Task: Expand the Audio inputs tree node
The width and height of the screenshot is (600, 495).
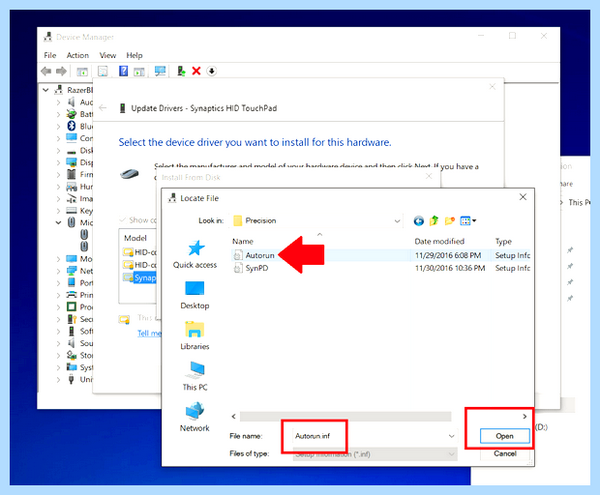Action: [x=58, y=103]
